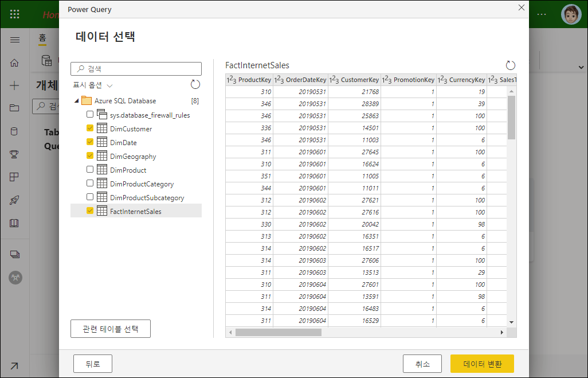
Task: Switch to the 홈 tab
Action: (42, 38)
